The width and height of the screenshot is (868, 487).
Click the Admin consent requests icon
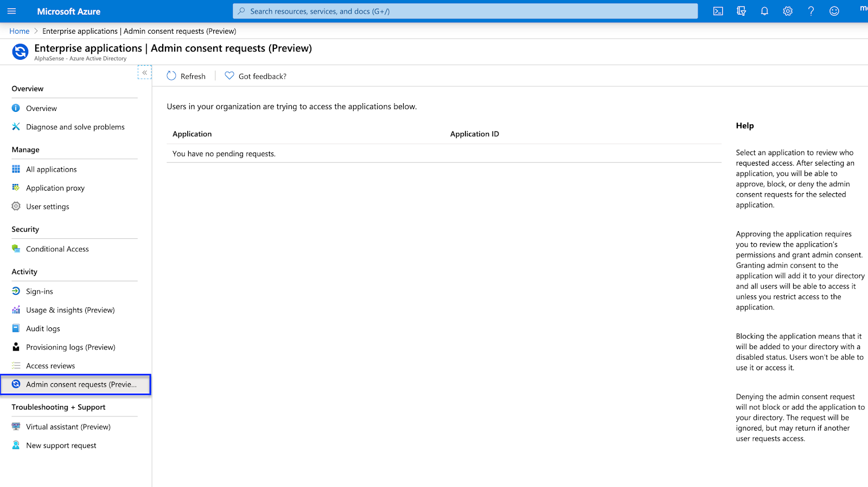click(16, 384)
